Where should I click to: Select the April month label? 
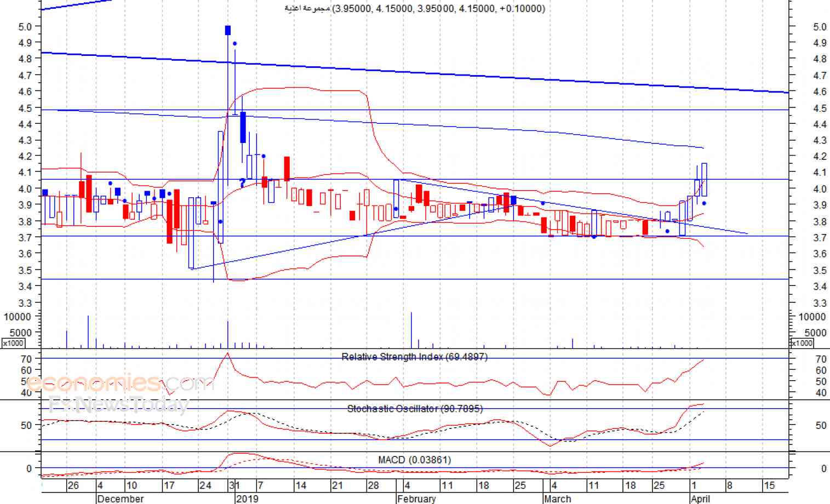pyautogui.click(x=700, y=499)
